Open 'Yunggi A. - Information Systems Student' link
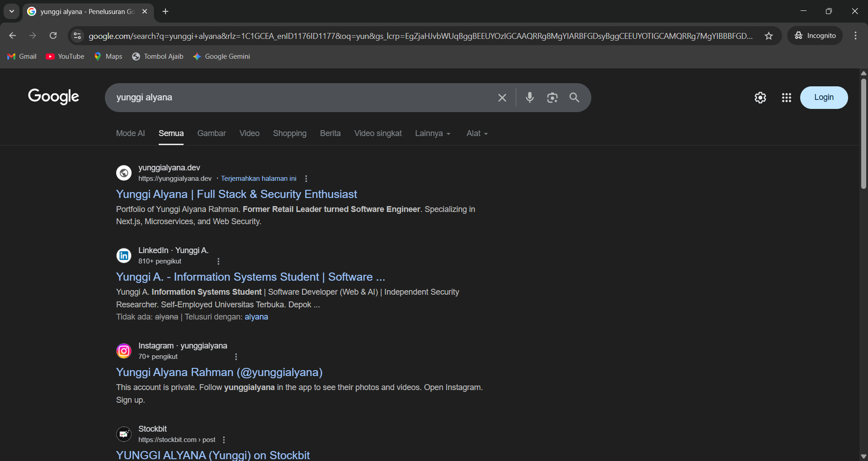The height and width of the screenshot is (461, 868). (x=250, y=277)
